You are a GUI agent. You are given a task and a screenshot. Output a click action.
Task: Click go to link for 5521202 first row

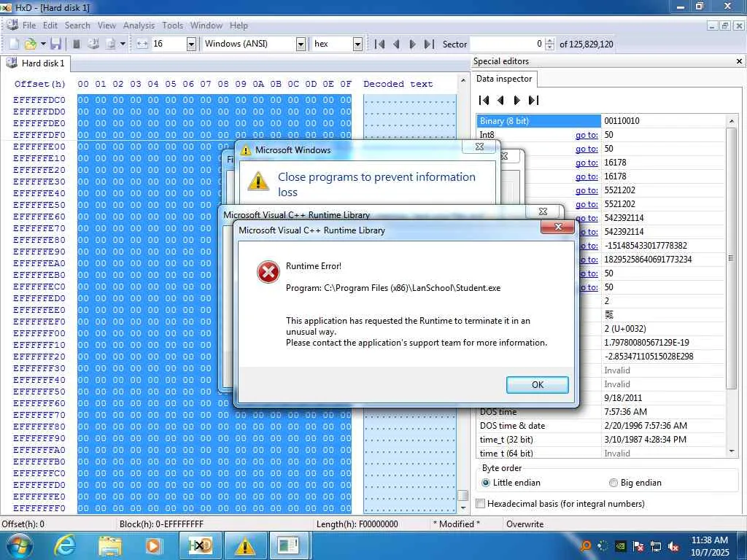coord(587,190)
